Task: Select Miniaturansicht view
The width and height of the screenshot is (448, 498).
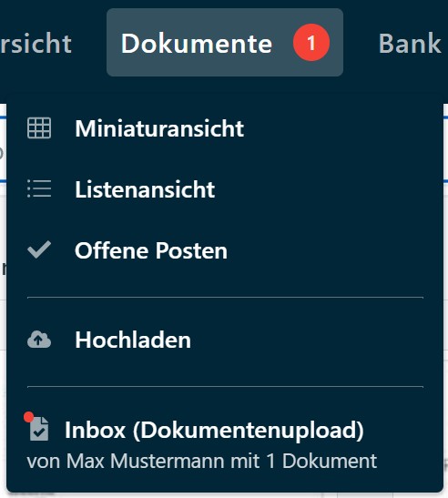Action: point(225,128)
